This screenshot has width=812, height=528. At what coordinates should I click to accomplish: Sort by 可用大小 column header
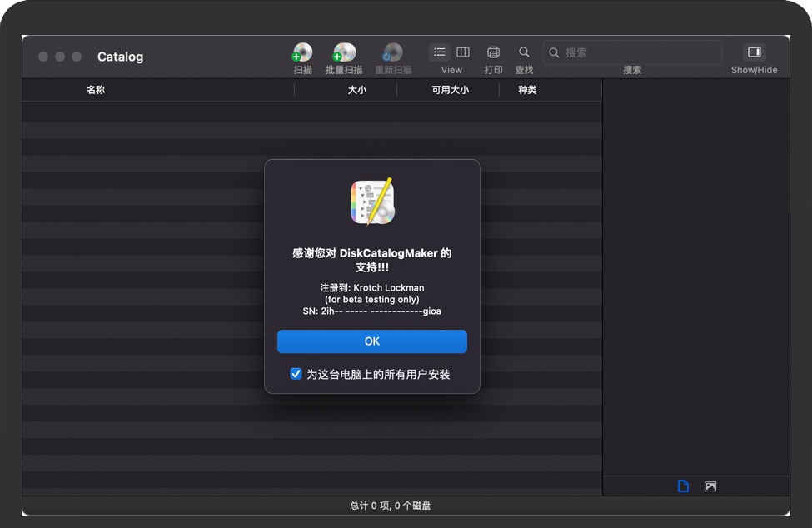click(x=450, y=90)
